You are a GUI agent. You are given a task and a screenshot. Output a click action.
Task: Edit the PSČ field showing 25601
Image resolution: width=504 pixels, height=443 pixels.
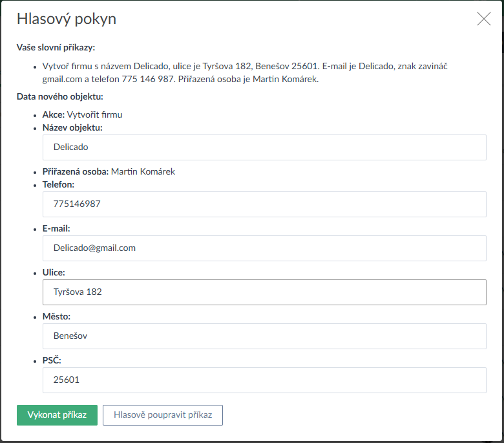(x=264, y=380)
